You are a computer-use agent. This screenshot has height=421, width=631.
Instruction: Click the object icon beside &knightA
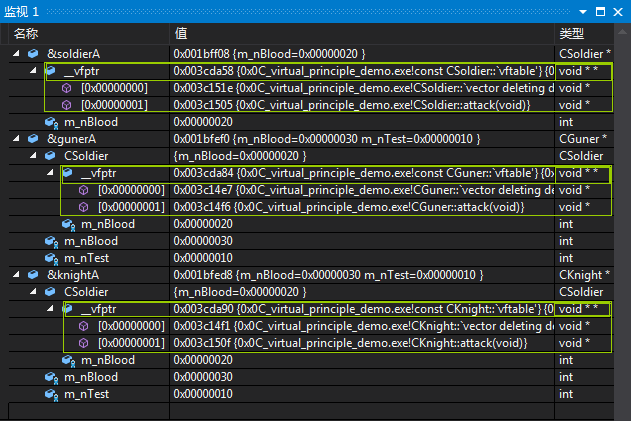pos(33,275)
